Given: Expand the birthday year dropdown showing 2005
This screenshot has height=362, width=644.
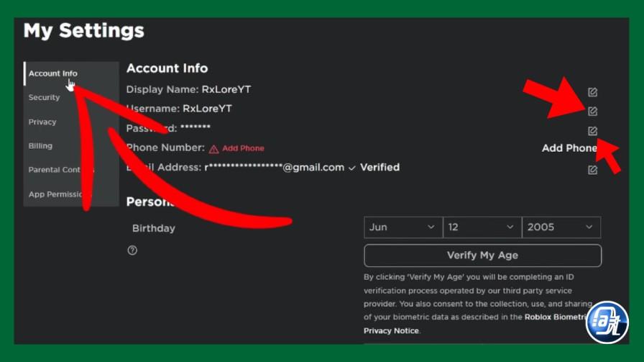Looking at the screenshot, I should (561, 227).
